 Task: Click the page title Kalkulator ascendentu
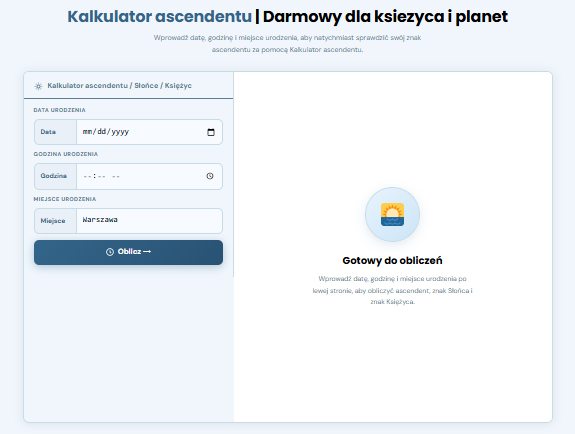[160, 17]
